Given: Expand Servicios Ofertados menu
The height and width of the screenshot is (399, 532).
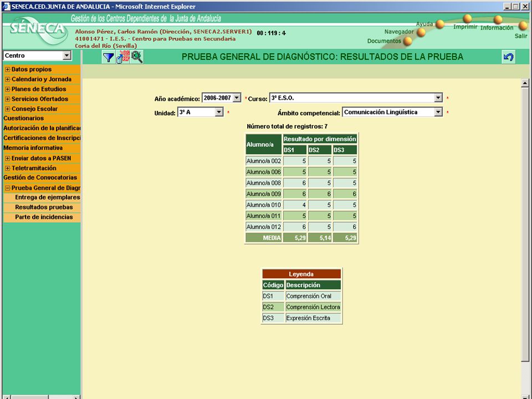Looking at the screenshot, I should (7, 99).
